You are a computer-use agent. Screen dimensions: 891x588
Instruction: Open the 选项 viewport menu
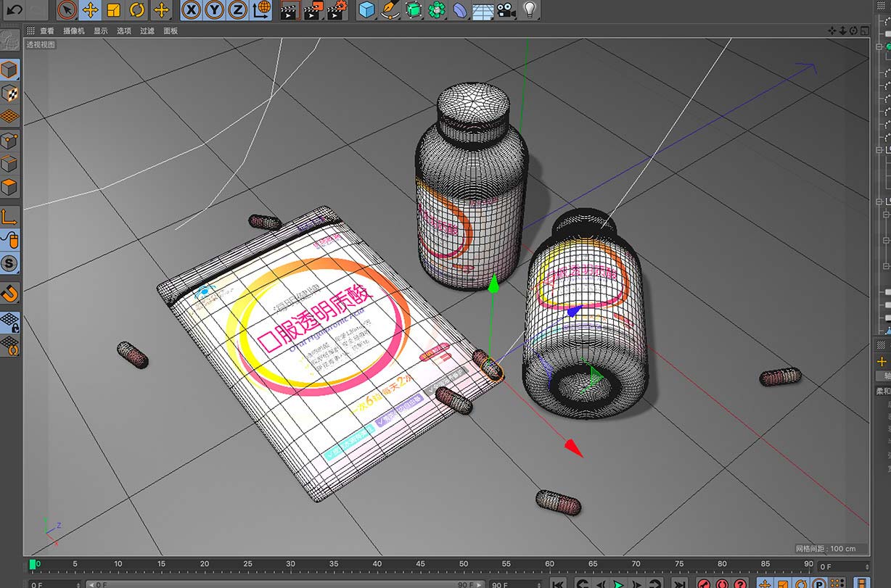point(124,31)
